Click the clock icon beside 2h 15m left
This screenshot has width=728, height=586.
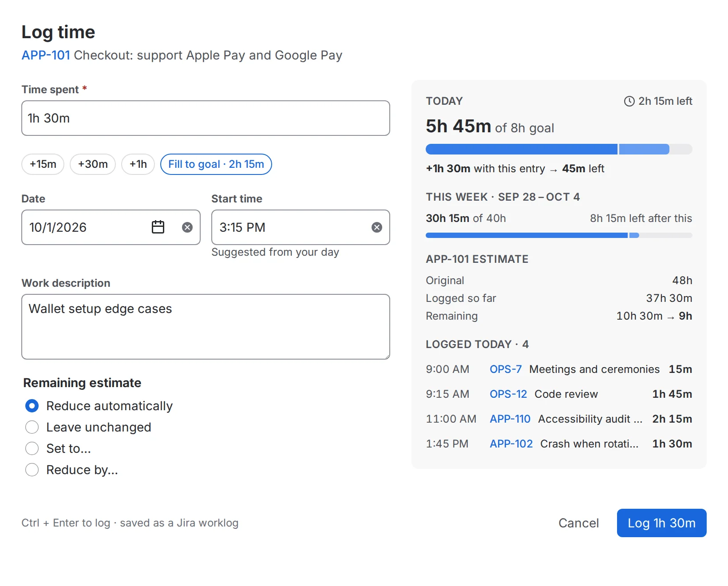tap(629, 101)
